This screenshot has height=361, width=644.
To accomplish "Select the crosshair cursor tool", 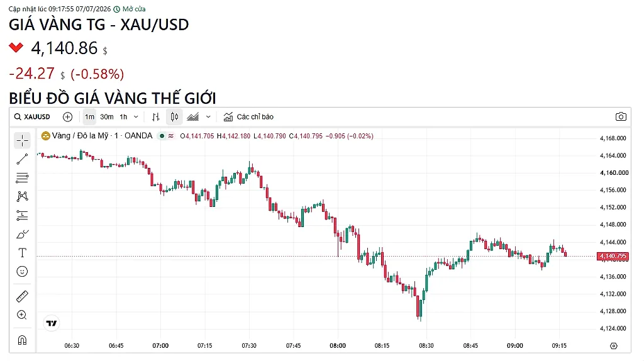I will click(22, 140).
